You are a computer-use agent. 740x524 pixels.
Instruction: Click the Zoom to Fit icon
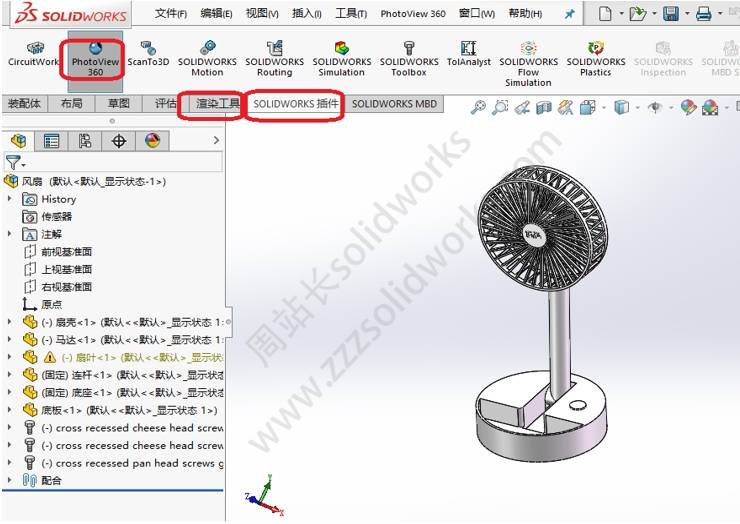pyautogui.click(x=478, y=108)
